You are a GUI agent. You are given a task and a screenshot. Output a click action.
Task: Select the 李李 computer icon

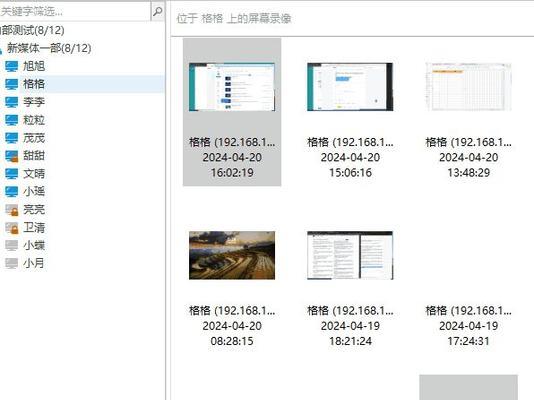tap(11, 102)
